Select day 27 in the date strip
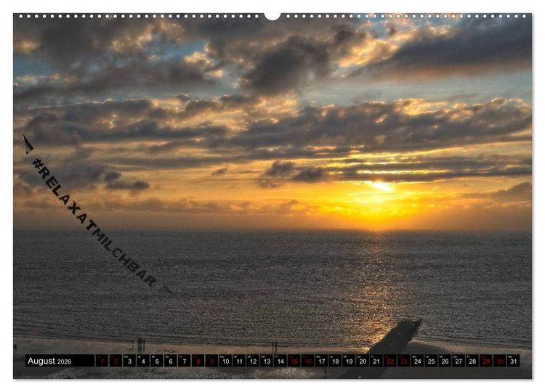This screenshot has height=392, width=545. [459, 361]
